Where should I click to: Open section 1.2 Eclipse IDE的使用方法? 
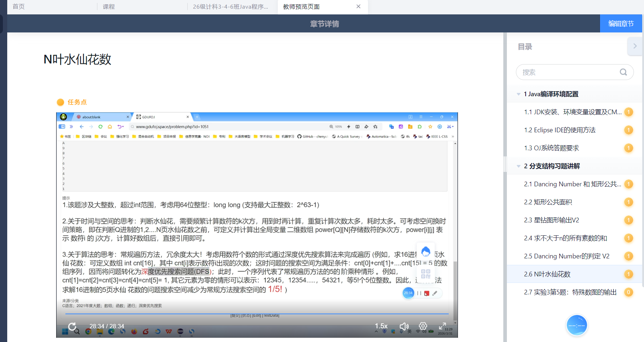pos(560,130)
